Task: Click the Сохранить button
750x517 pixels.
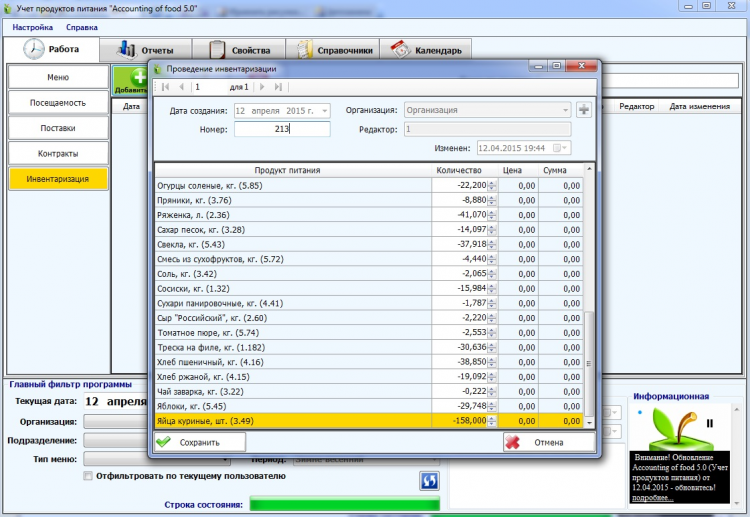Action: click(200, 442)
